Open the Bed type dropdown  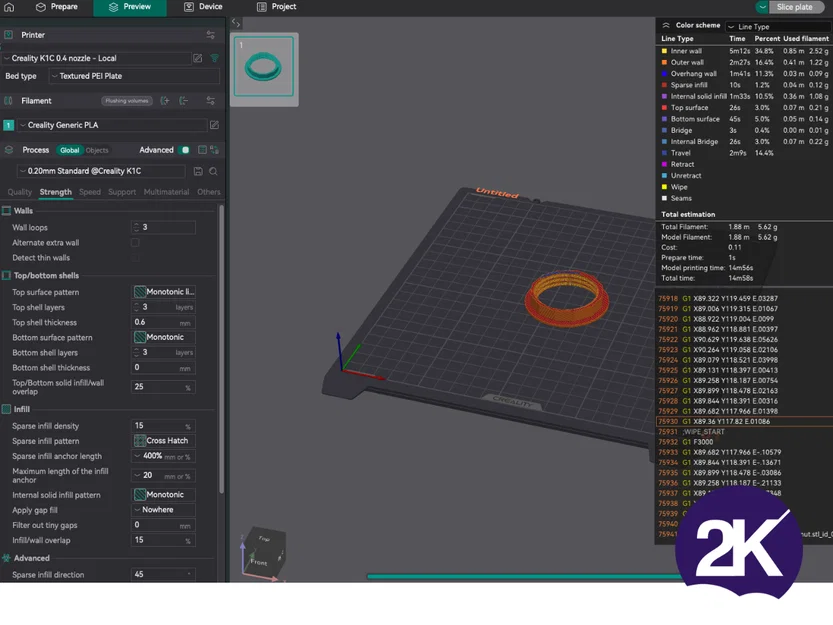pyautogui.click(x=134, y=76)
